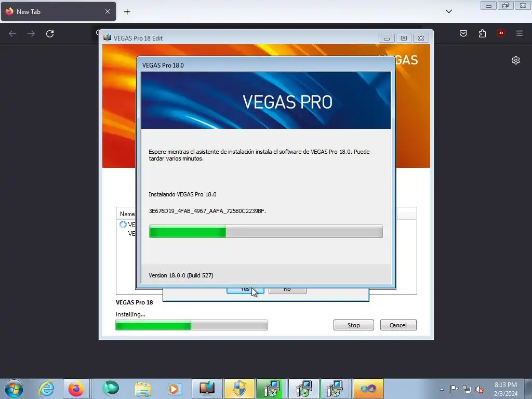
Task: Click the Yes button under the cursor
Action: tap(245, 290)
